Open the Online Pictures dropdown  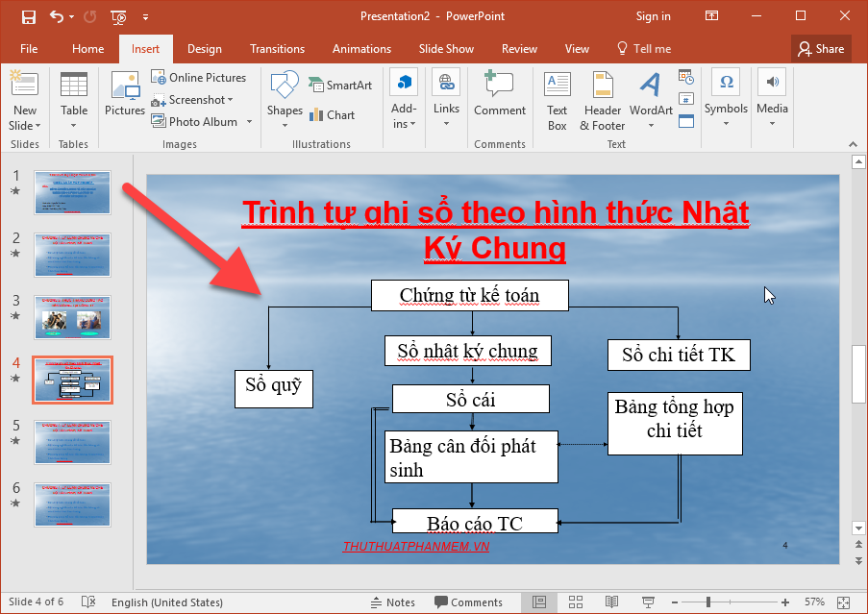click(x=199, y=77)
